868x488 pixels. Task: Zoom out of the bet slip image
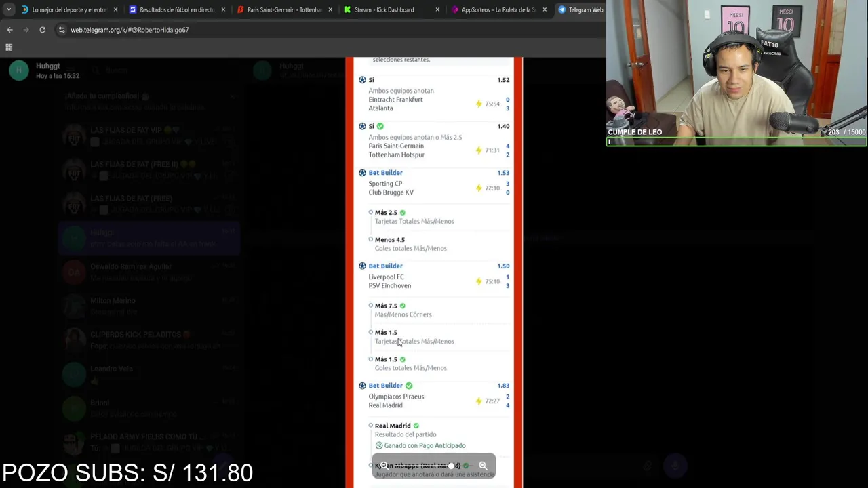point(384,466)
